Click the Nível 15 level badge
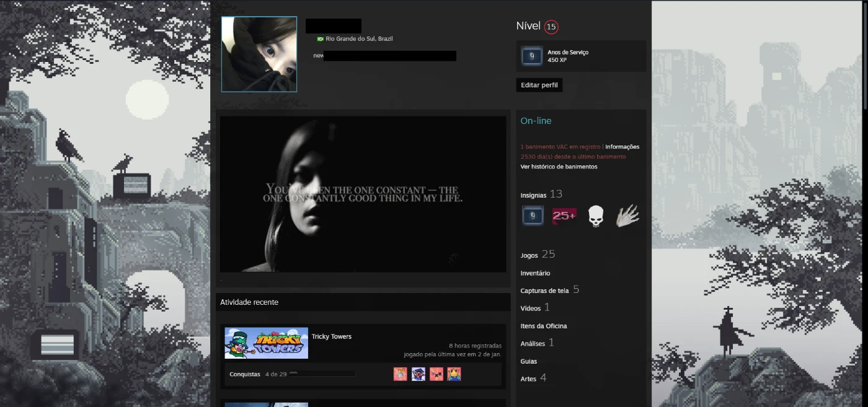Image resolution: width=868 pixels, height=407 pixels. coord(551,27)
